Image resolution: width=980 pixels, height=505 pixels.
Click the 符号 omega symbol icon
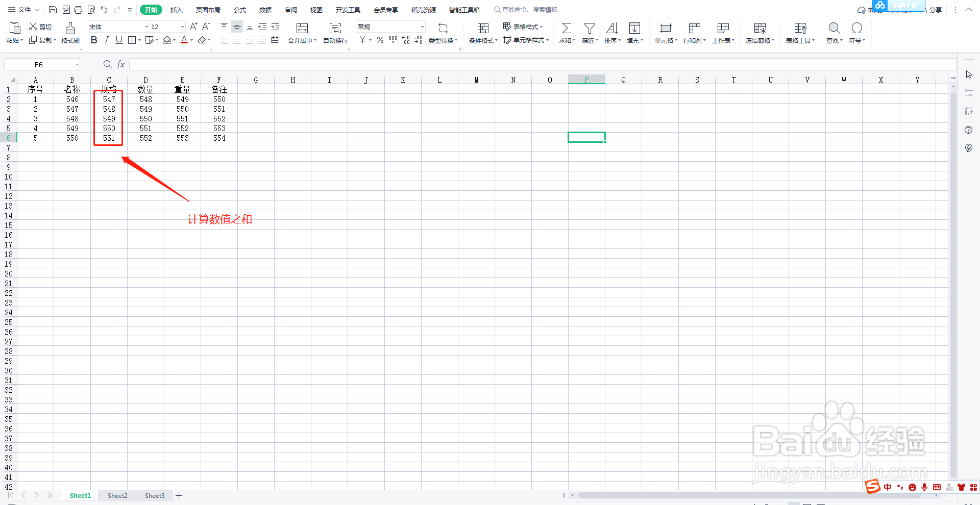[x=857, y=28]
